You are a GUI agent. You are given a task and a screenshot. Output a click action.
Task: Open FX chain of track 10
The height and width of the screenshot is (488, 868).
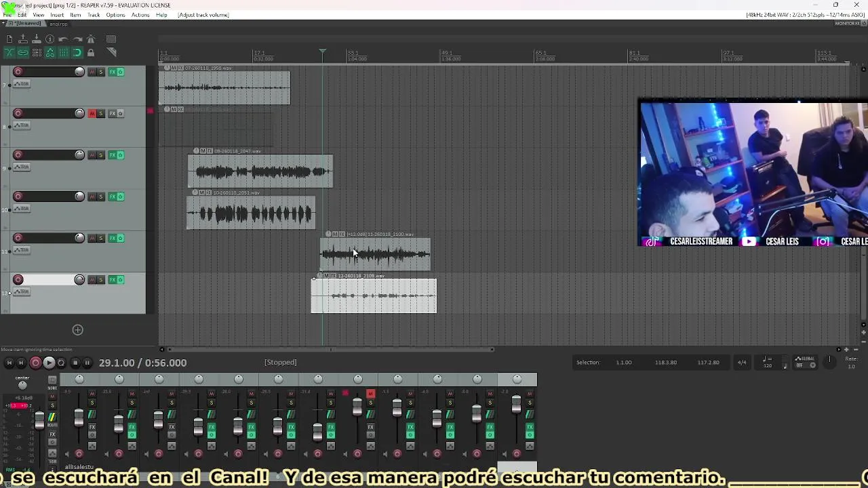tap(113, 197)
